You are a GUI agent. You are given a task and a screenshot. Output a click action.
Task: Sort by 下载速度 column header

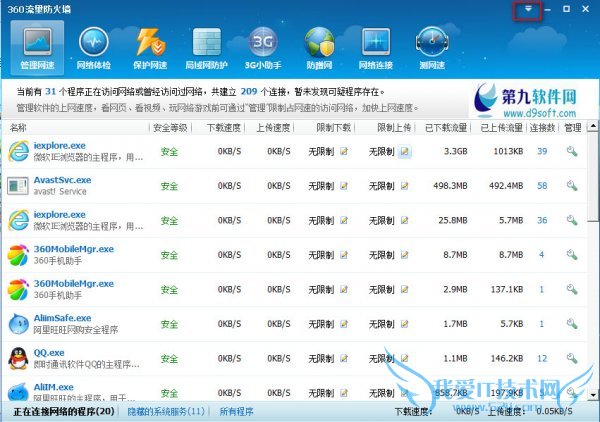pyautogui.click(x=223, y=128)
